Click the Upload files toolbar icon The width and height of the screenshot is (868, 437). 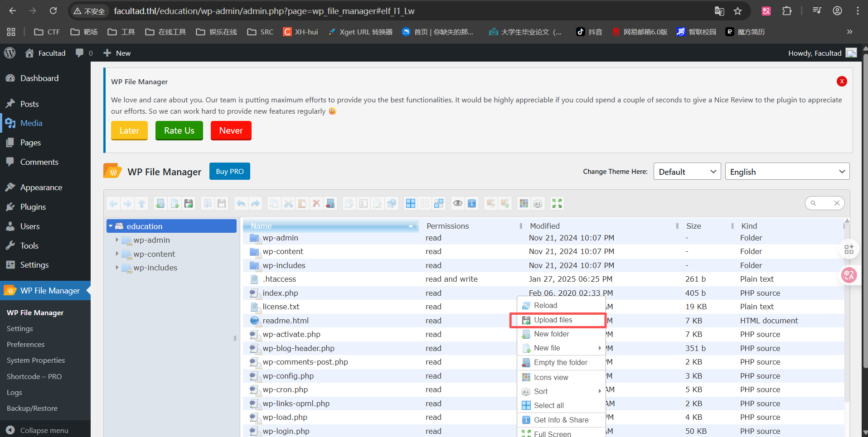click(x=189, y=204)
